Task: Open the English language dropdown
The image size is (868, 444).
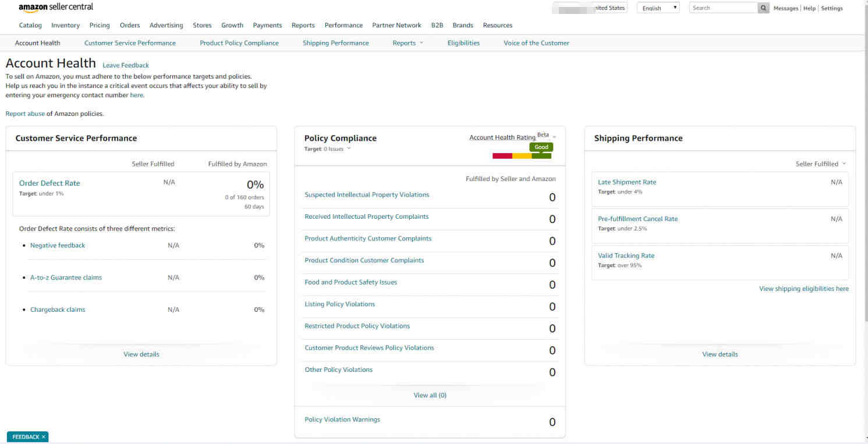Action: pyautogui.click(x=658, y=8)
